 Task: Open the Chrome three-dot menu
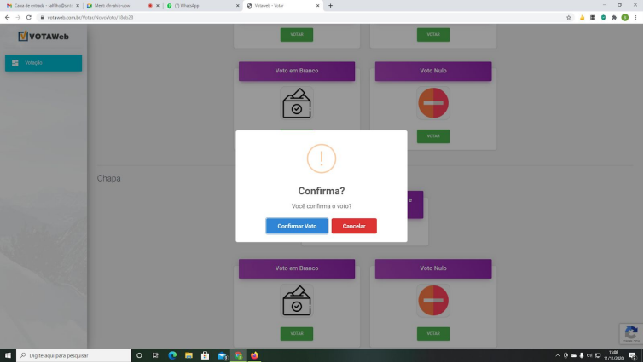pyautogui.click(x=636, y=17)
